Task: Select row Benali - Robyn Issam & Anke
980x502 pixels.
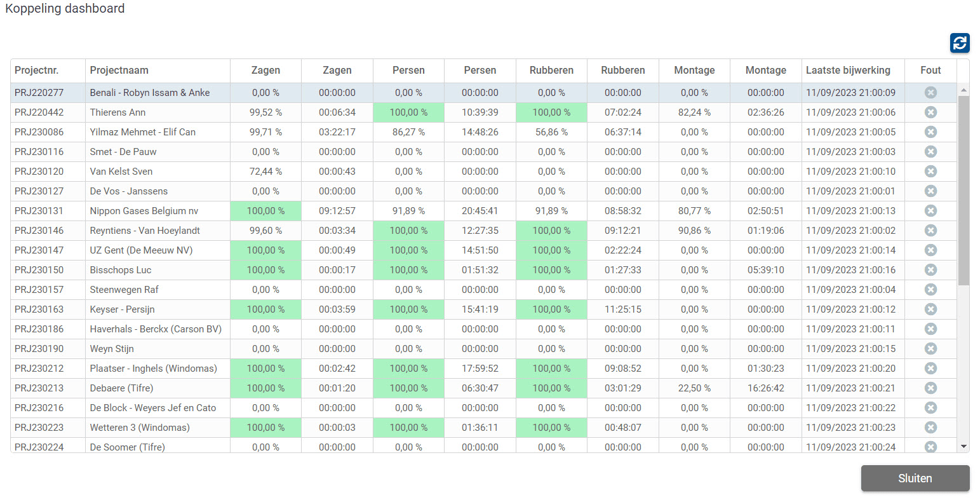Action: [x=483, y=93]
